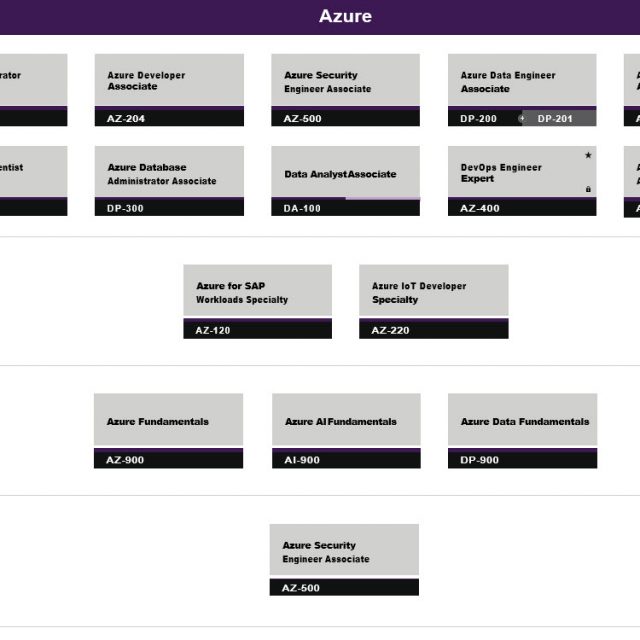Open the Azure Data Fundamentals card

522,421
